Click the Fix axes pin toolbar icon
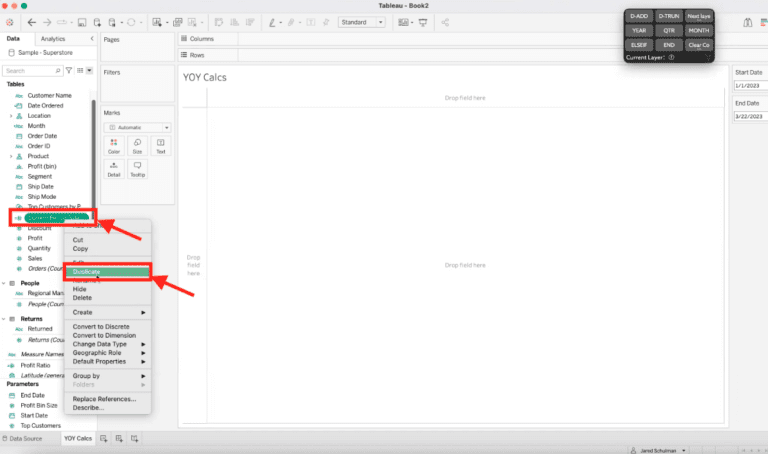 pyautogui.click(x=326, y=23)
